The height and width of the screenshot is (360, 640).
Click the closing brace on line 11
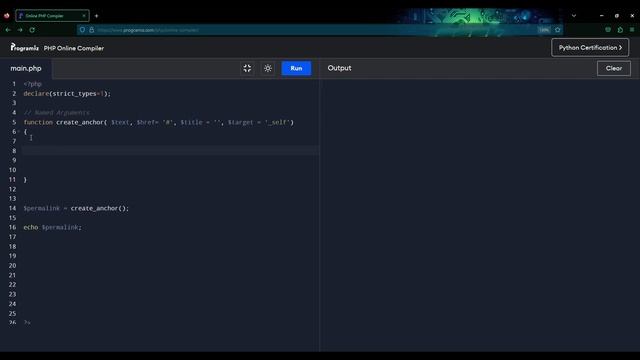[25, 180]
